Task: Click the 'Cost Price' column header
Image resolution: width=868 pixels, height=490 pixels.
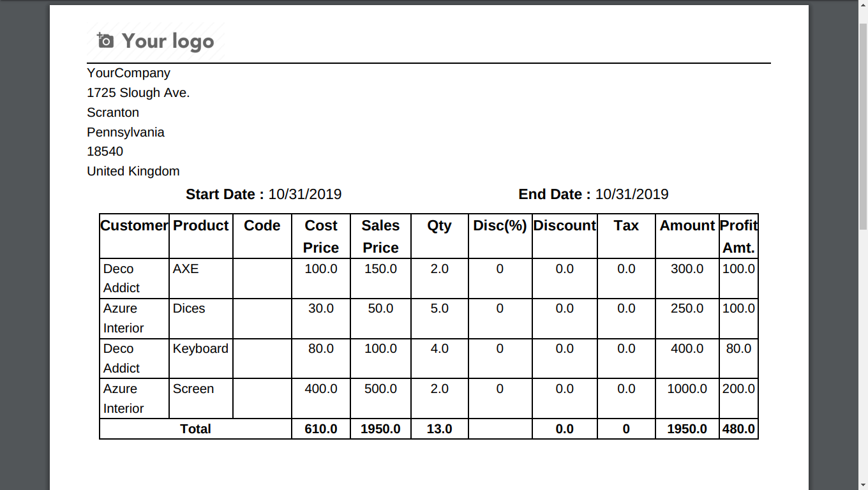Action: [321, 236]
